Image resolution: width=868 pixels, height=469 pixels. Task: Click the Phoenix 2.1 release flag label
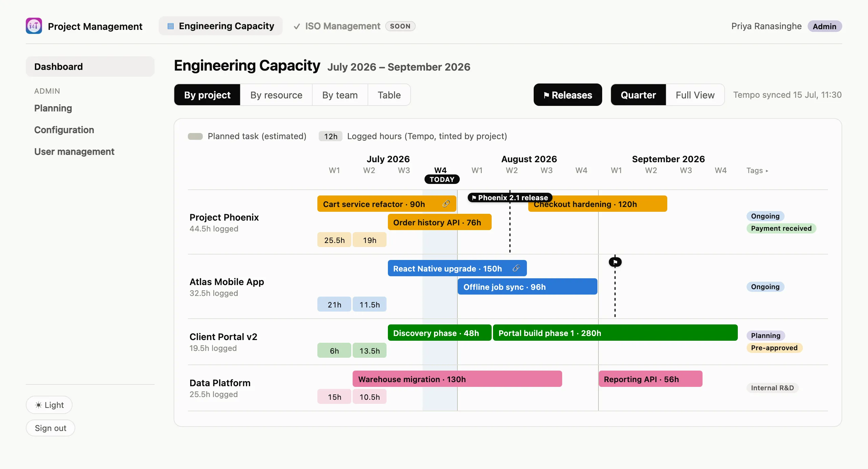click(x=510, y=198)
